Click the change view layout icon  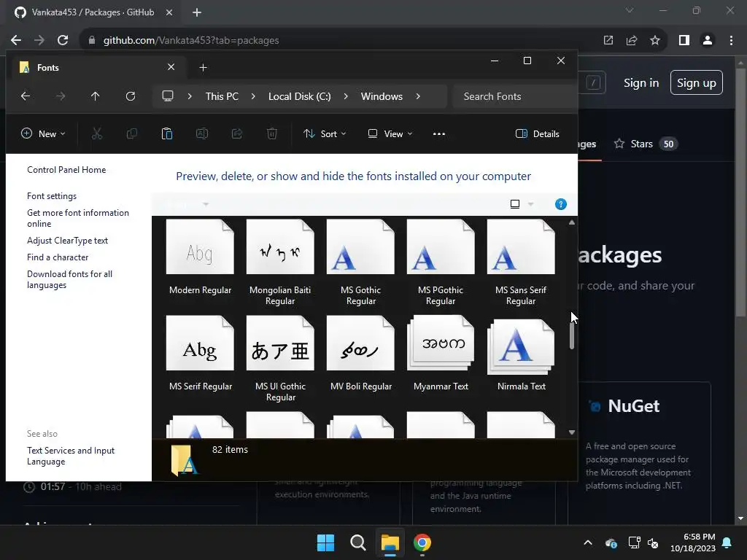click(x=515, y=204)
